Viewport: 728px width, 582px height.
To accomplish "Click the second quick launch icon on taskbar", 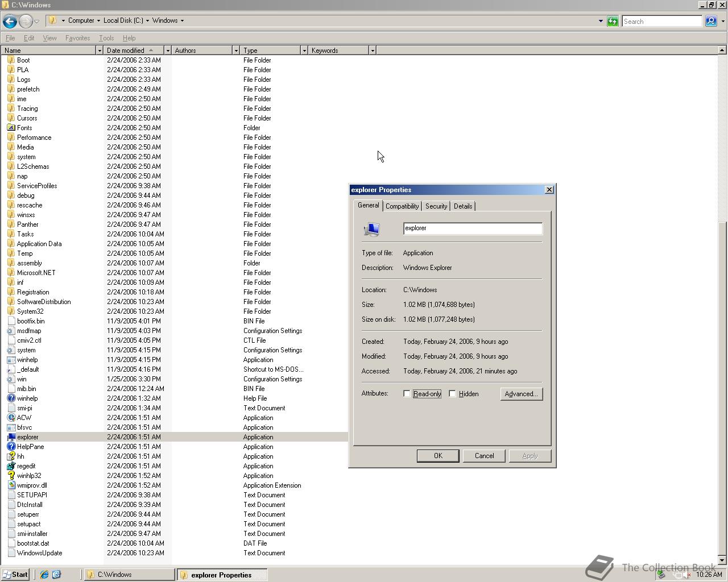I will 56,575.
